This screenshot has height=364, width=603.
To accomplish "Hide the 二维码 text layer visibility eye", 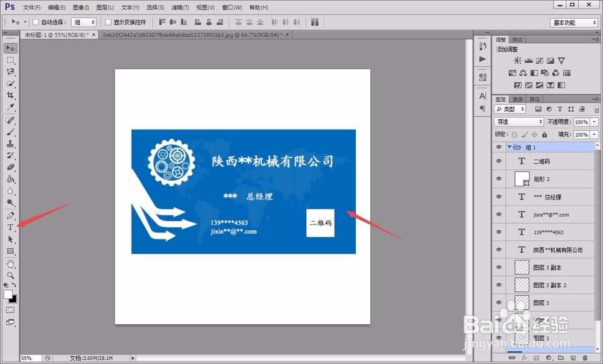I will tap(499, 161).
